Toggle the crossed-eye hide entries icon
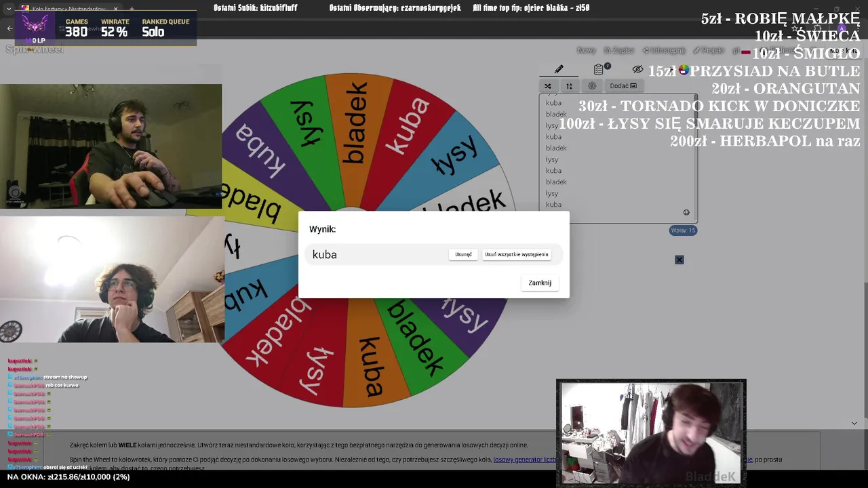This screenshot has width=868, height=488. pos(637,69)
